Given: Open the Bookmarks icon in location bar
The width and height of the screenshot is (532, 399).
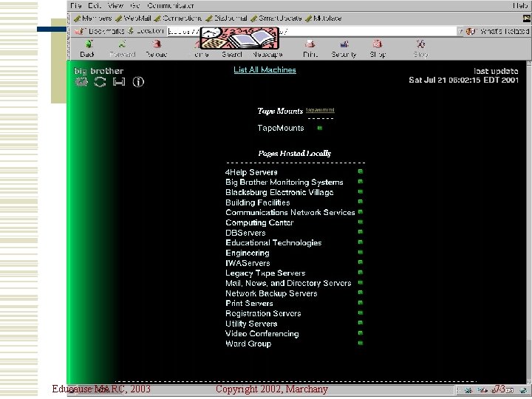Looking at the screenshot, I should (79, 31).
